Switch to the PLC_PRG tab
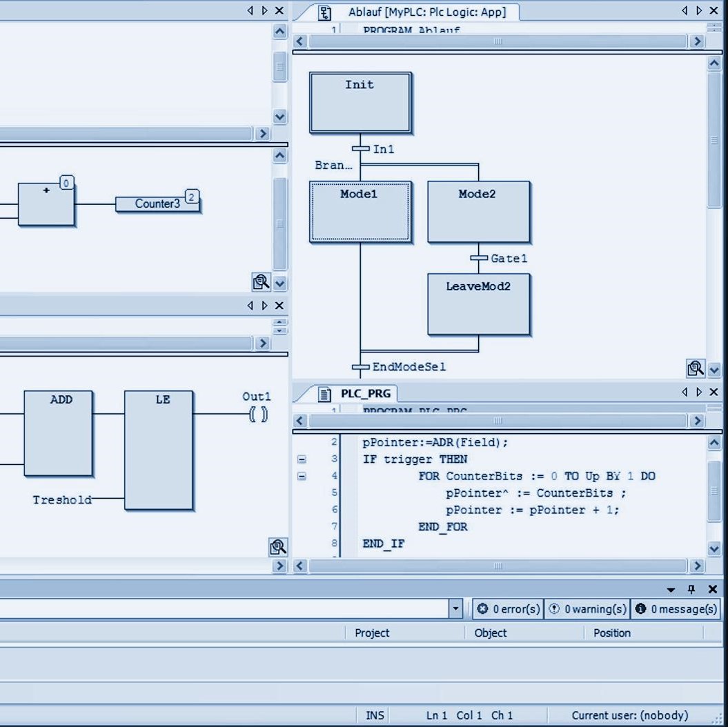Image resolution: width=728 pixels, height=727 pixels. [365, 394]
